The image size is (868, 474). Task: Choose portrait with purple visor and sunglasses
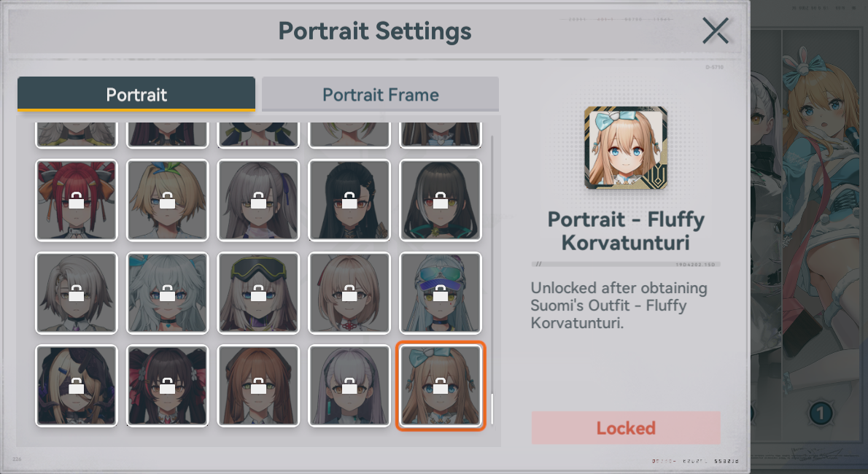[x=441, y=293]
